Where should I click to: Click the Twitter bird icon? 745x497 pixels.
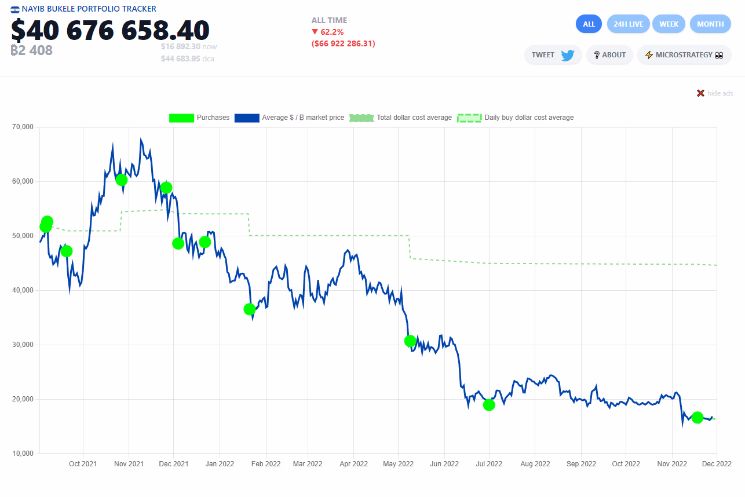(567, 56)
